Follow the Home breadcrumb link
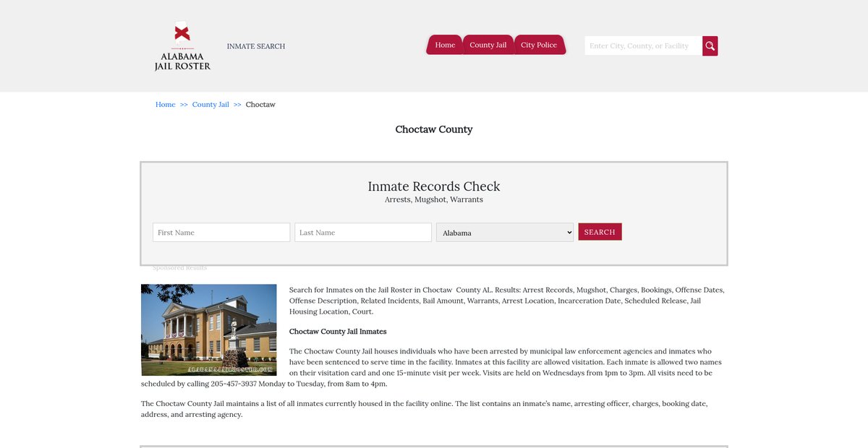Screen dimensions: 868x448 (x=166, y=105)
